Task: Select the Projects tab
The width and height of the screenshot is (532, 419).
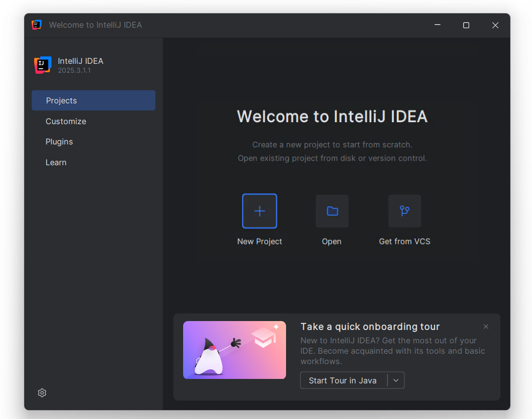Action: tap(94, 100)
